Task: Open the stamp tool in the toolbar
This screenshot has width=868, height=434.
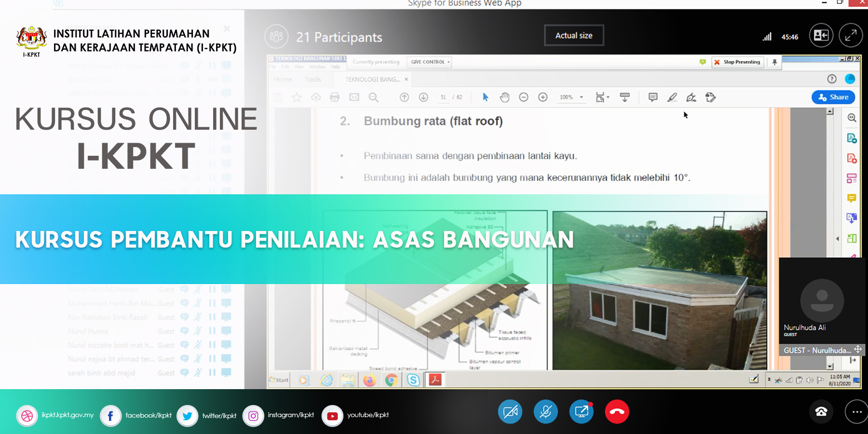Action: [710, 97]
